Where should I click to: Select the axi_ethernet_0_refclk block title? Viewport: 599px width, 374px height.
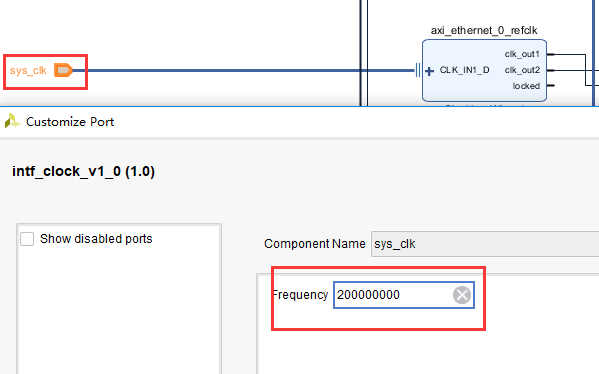click(484, 31)
